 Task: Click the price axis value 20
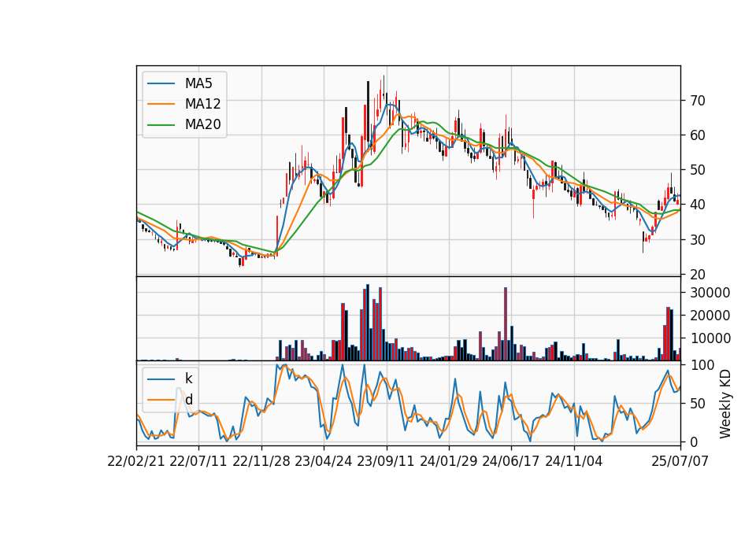pyautogui.click(x=699, y=275)
